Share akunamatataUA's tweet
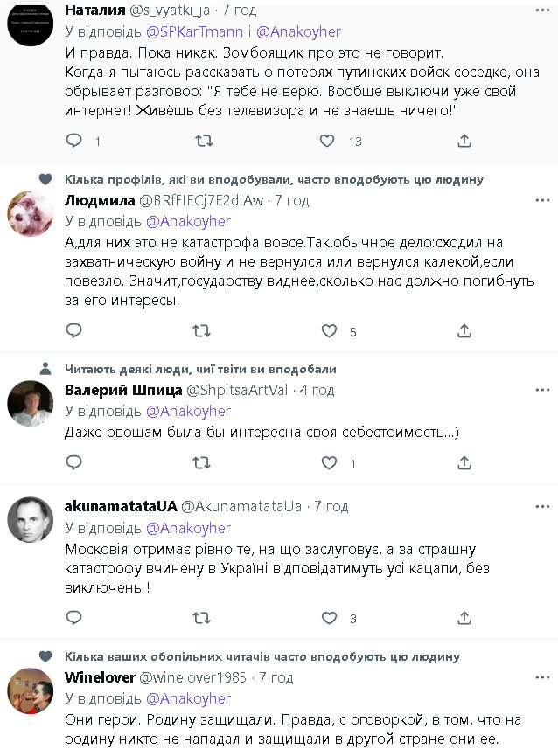This screenshot has height=756, width=558. tap(464, 618)
